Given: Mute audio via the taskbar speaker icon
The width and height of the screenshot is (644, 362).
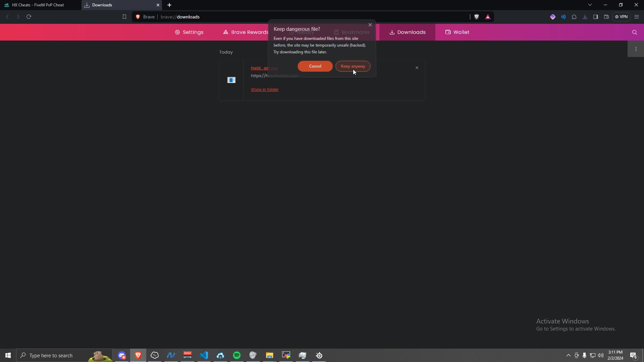Looking at the screenshot, I should [x=601, y=356].
